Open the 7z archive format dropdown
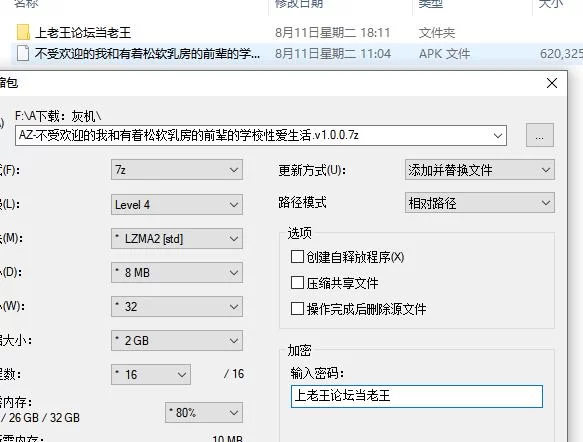583x442 pixels. point(177,170)
